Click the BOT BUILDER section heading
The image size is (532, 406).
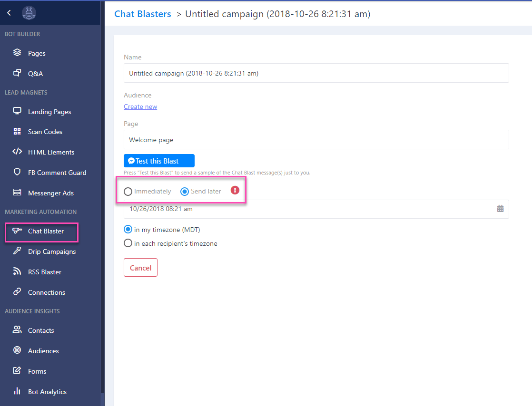pyautogui.click(x=22, y=34)
